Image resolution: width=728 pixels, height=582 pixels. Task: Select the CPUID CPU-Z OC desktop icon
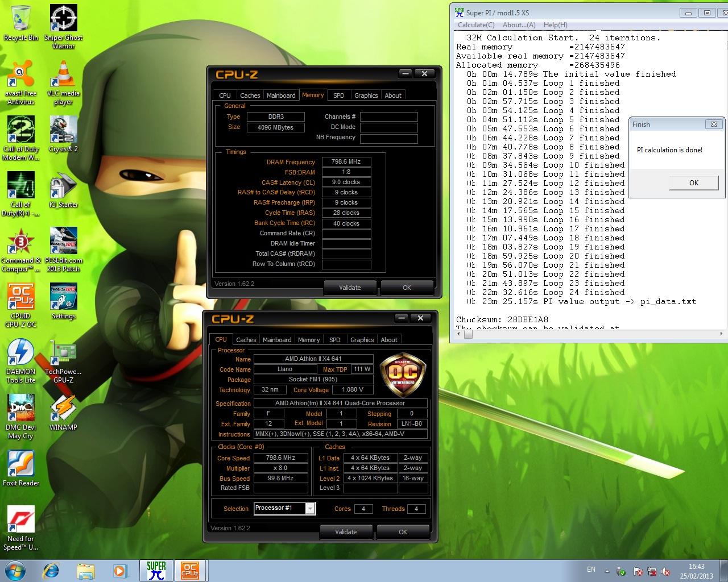point(21,306)
